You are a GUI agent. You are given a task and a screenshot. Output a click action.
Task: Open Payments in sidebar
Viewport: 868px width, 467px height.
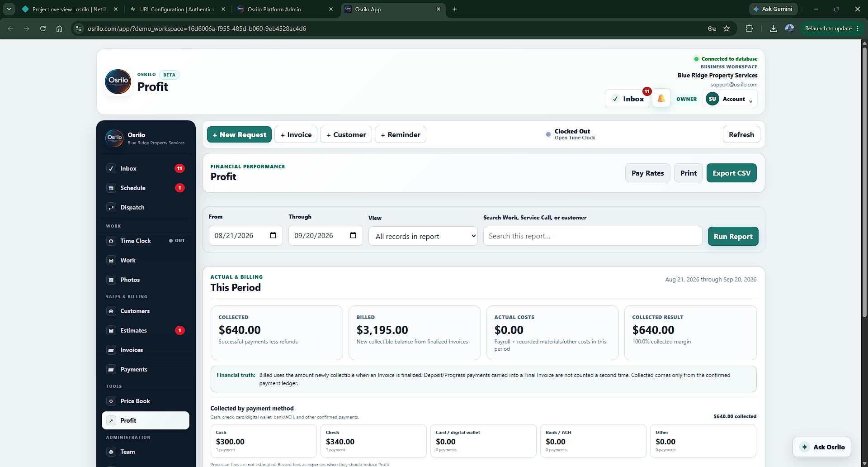click(146, 369)
